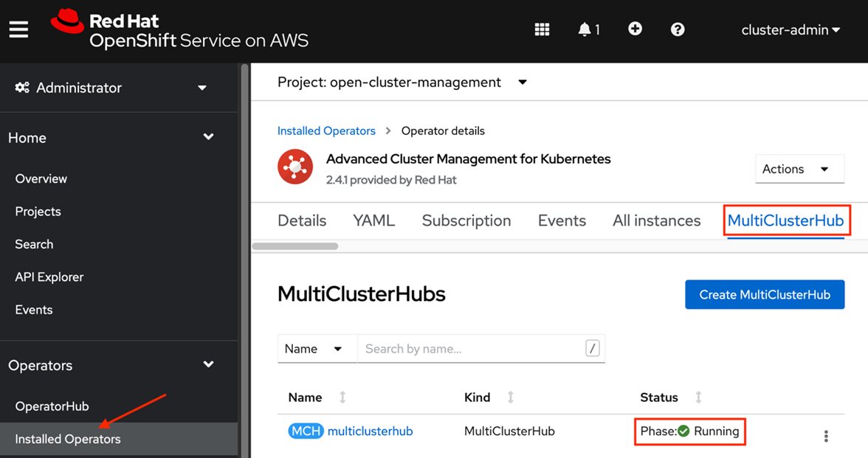Open the application launcher grid
868x458 pixels.
542,30
